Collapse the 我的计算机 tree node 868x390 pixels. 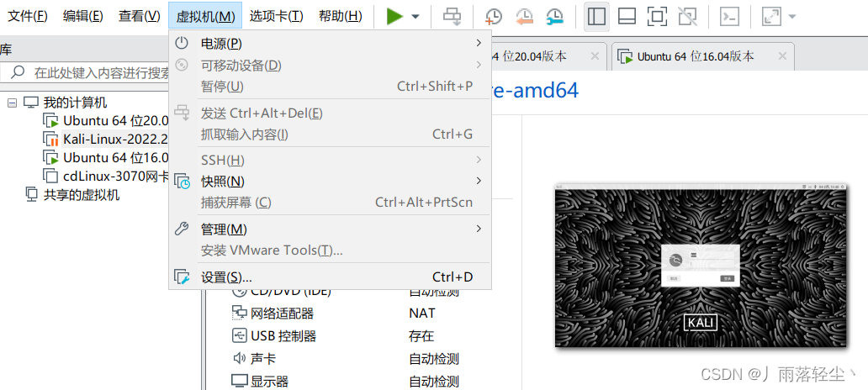(x=12, y=103)
